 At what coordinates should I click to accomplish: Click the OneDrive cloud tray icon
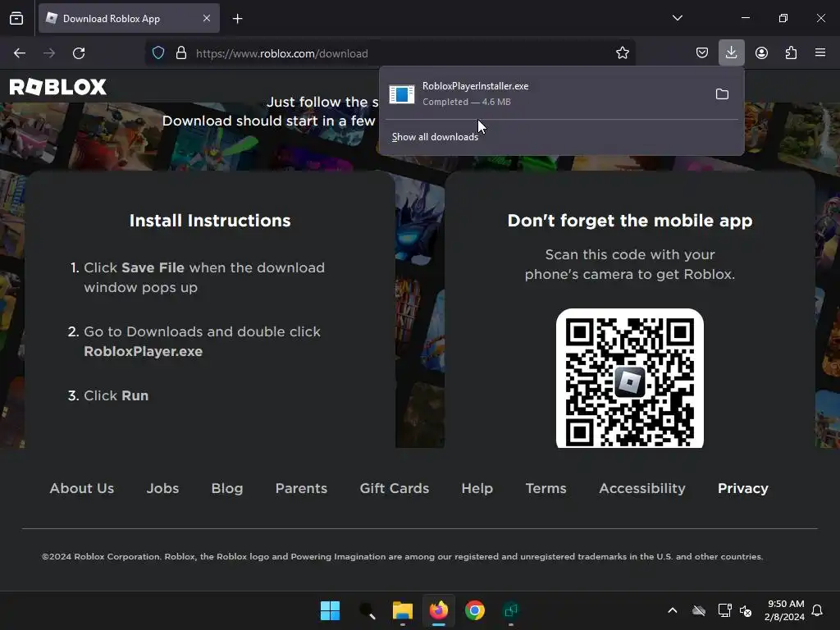[x=699, y=610]
